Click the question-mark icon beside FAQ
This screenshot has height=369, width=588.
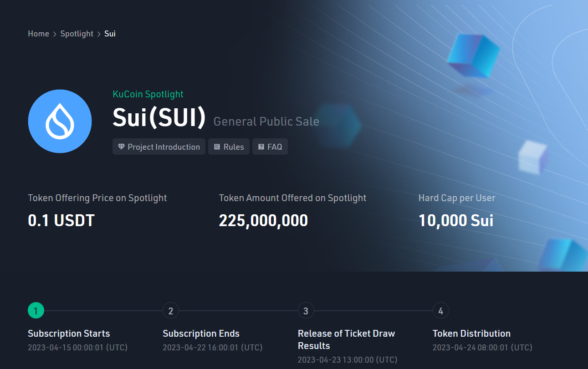pos(261,147)
